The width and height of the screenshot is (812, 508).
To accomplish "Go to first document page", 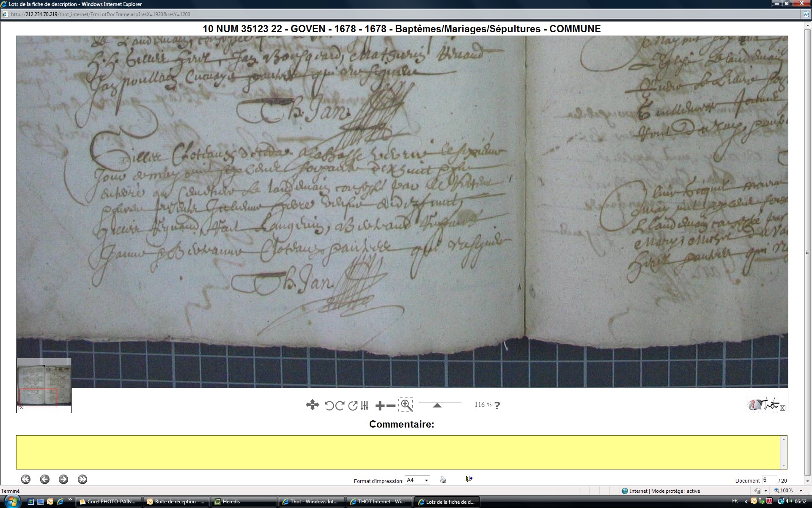I will 26,479.
